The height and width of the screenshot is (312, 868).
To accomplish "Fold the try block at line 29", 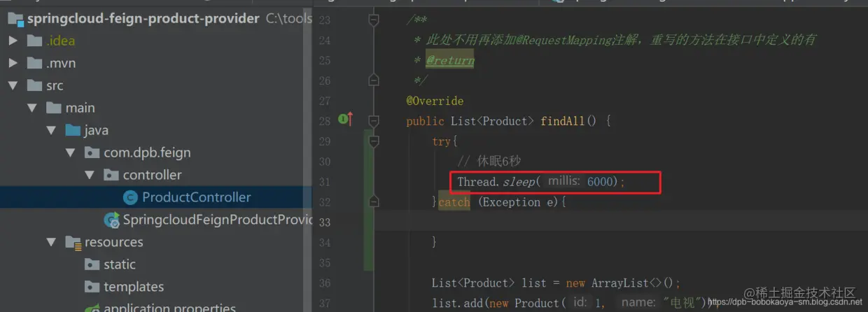I will [x=374, y=141].
